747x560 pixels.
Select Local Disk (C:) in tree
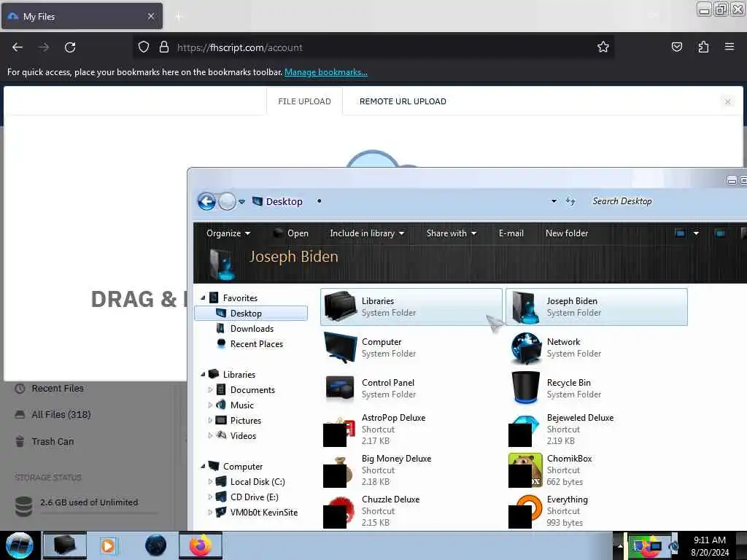[x=258, y=482]
